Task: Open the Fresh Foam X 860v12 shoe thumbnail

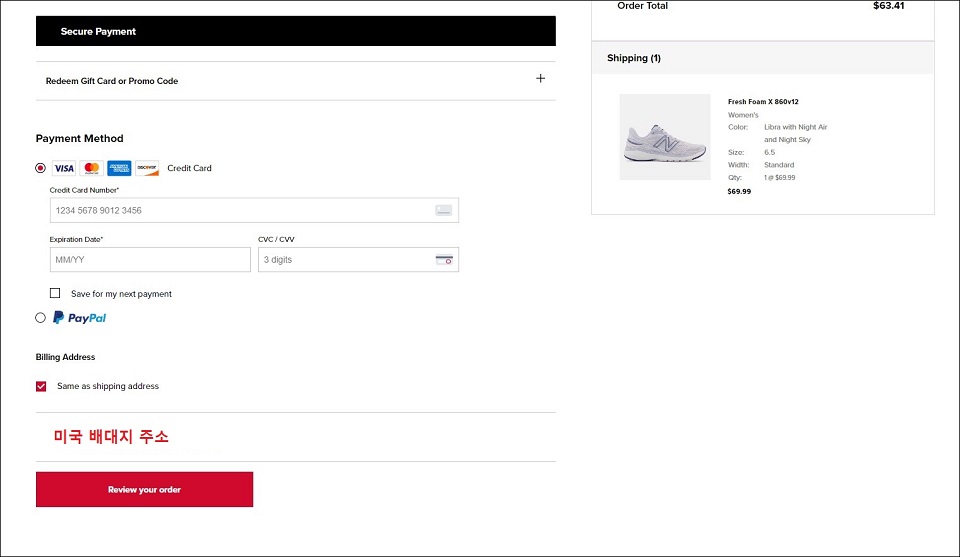Action: pos(665,136)
